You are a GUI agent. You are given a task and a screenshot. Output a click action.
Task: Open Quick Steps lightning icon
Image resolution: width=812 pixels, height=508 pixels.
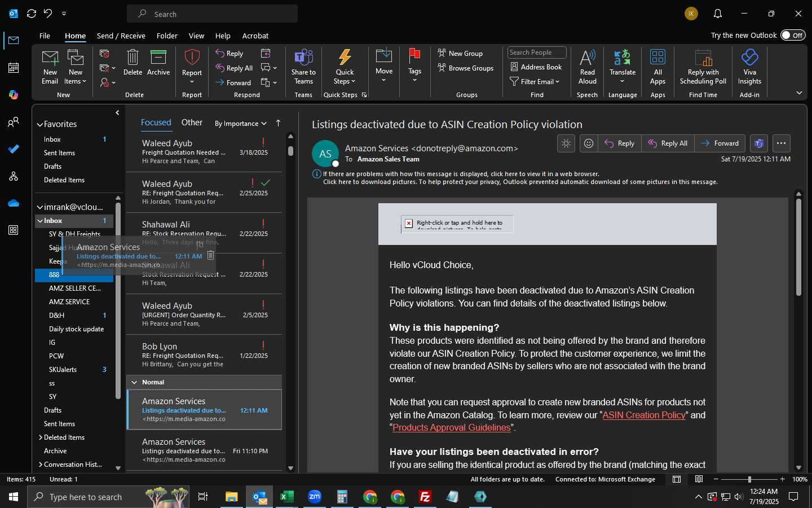point(345,58)
